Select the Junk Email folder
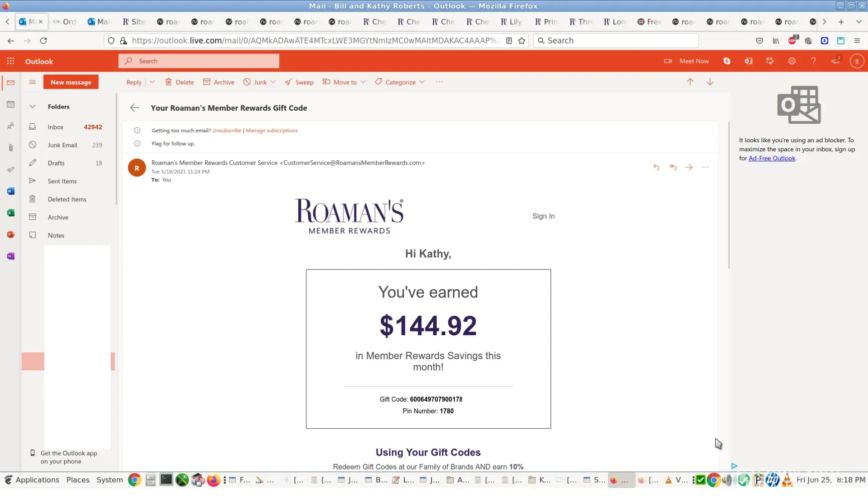The image size is (868, 501). click(62, 145)
